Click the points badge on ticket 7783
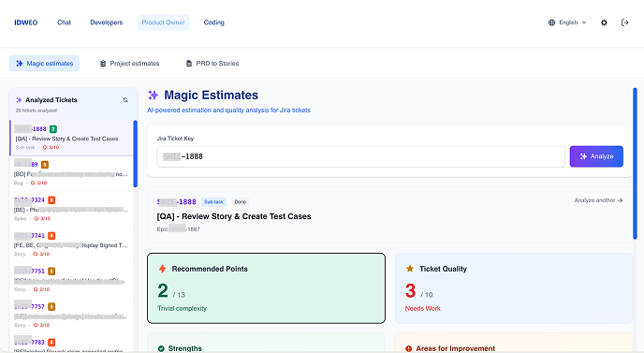Screen dimensions: 644x353 (x=51, y=343)
